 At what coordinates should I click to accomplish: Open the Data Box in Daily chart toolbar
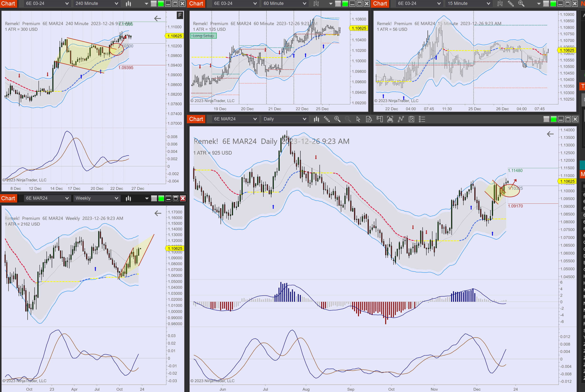pyautogui.click(x=369, y=119)
